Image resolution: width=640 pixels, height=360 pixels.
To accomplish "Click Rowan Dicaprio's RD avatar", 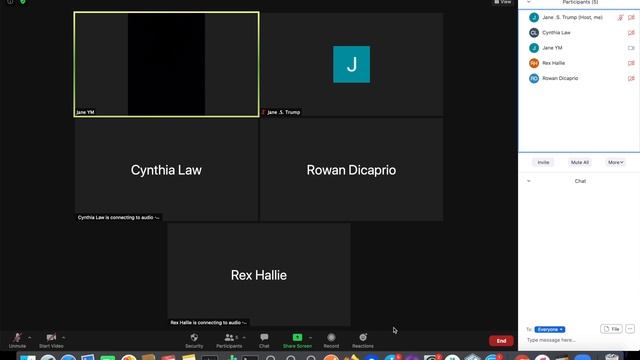I will pyautogui.click(x=534, y=78).
